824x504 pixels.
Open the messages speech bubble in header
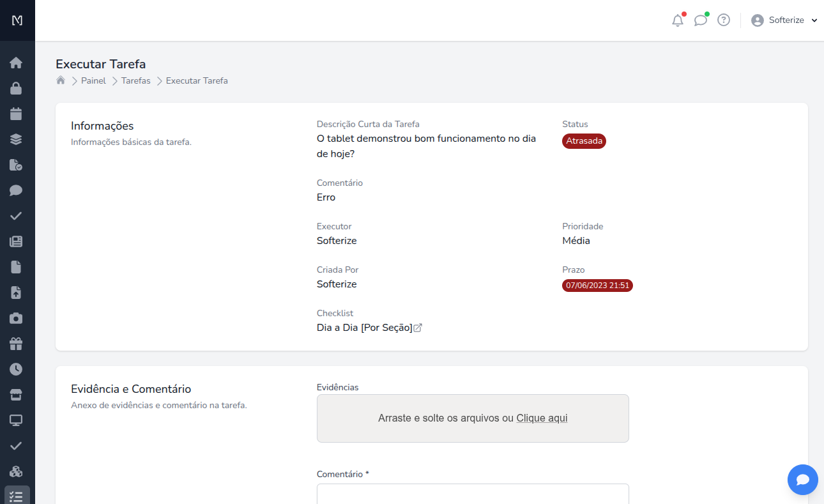pyautogui.click(x=701, y=20)
